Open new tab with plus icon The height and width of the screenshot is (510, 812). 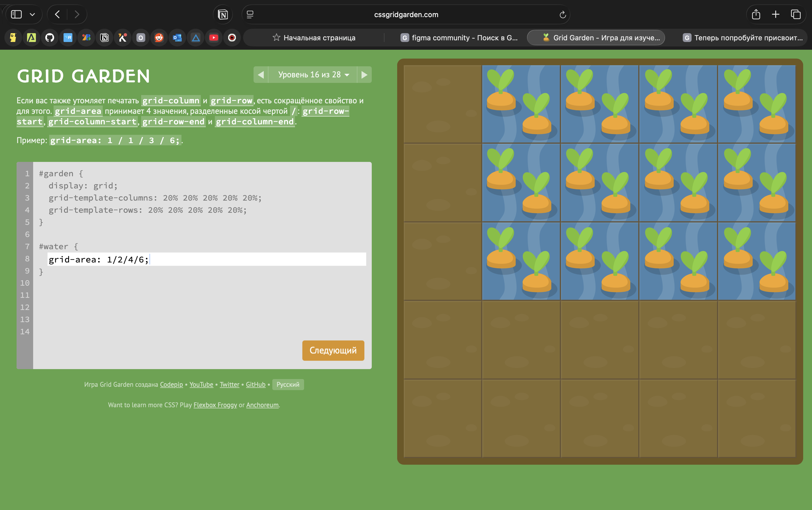[x=775, y=14]
